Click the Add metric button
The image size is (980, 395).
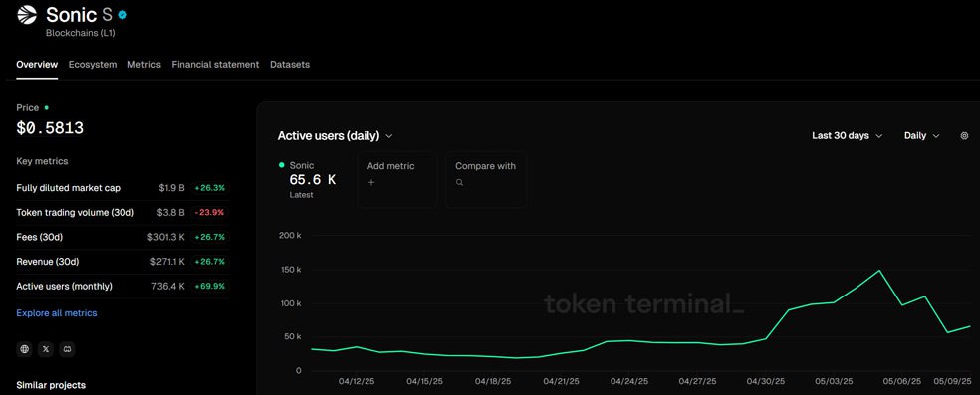[396, 180]
